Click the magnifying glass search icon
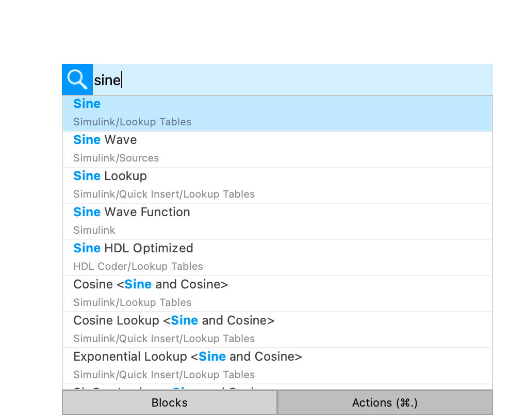526x420 pixels. pos(77,79)
